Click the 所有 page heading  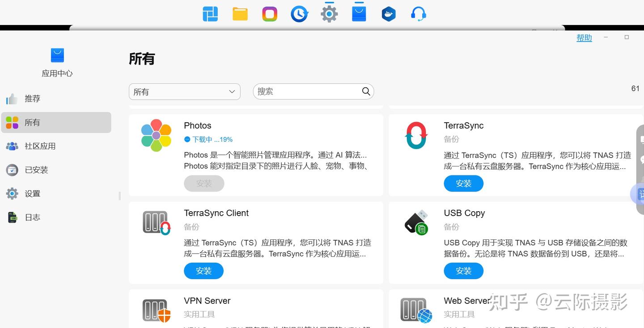[142, 59]
